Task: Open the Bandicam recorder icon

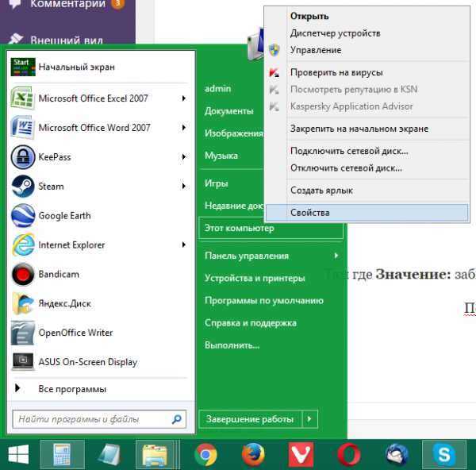Action: (23, 274)
